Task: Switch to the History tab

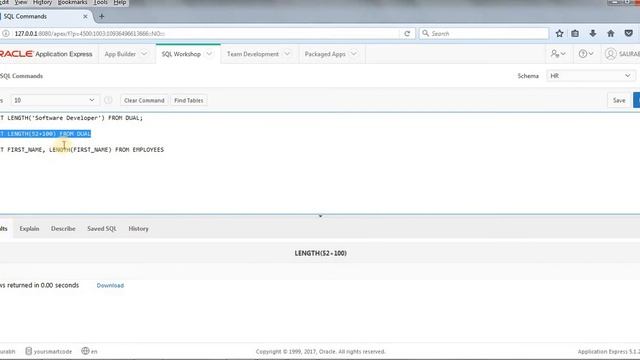Action: click(138, 229)
